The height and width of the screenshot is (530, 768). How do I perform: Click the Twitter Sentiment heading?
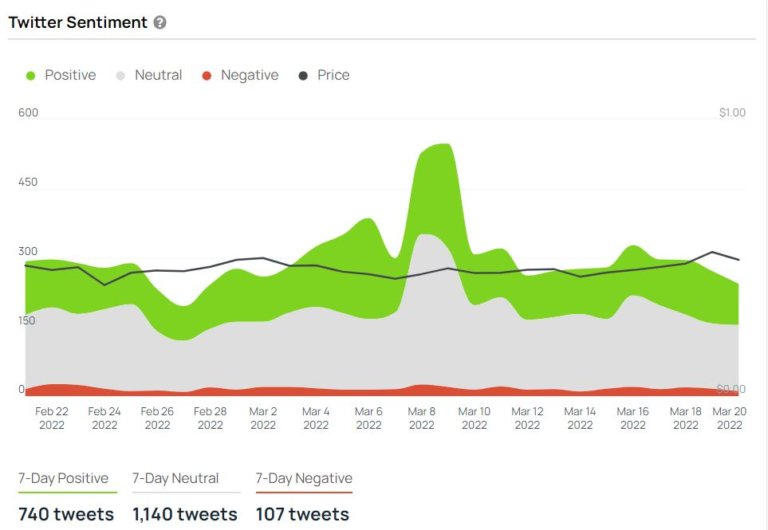point(78,23)
